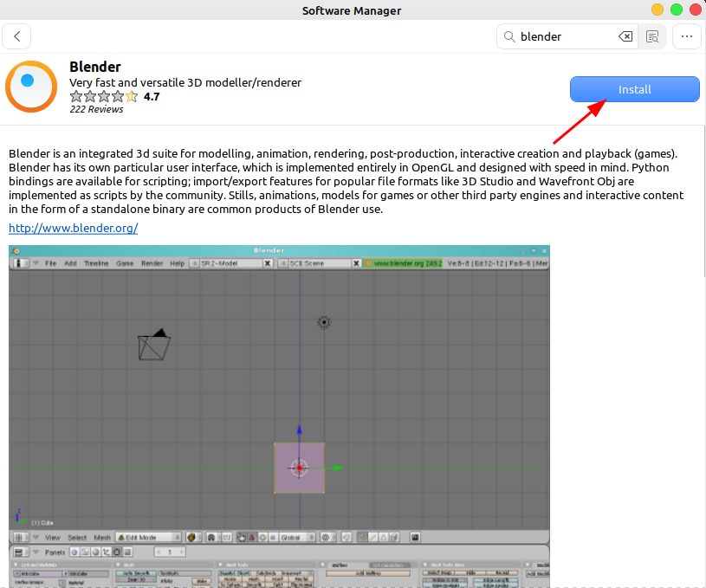Image resolution: width=706 pixels, height=588 pixels.
Task: Click the '222 Reviews' text
Action: point(96,109)
